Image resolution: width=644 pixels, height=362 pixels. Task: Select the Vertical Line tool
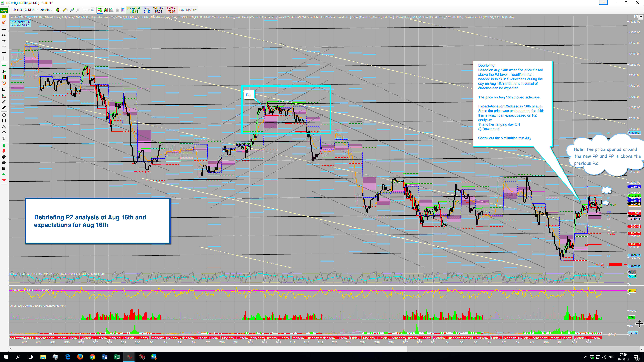pos(4,58)
